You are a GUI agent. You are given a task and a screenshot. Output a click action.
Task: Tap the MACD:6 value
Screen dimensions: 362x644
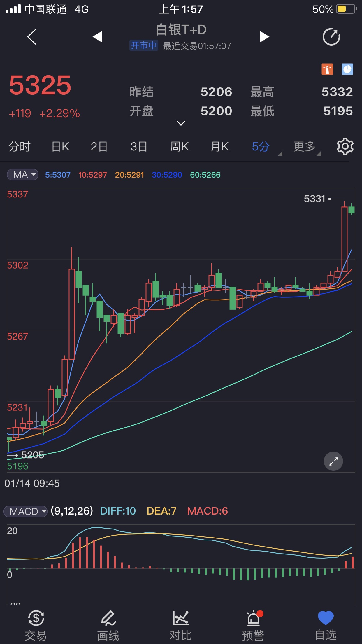click(208, 511)
